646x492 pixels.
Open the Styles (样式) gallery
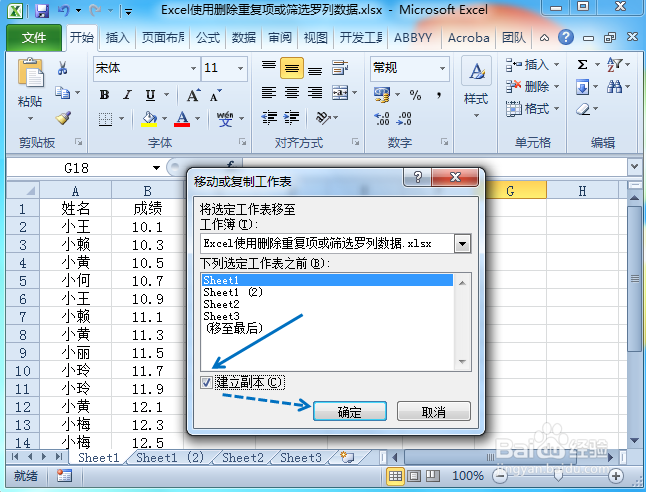(x=476, y=88)
